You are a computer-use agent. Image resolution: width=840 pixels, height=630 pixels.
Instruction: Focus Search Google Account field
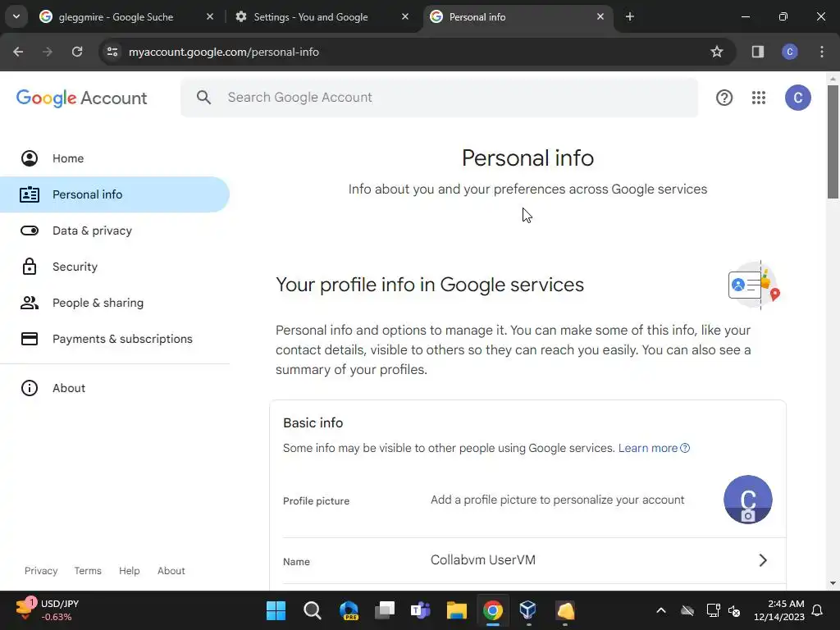[440, 98]
